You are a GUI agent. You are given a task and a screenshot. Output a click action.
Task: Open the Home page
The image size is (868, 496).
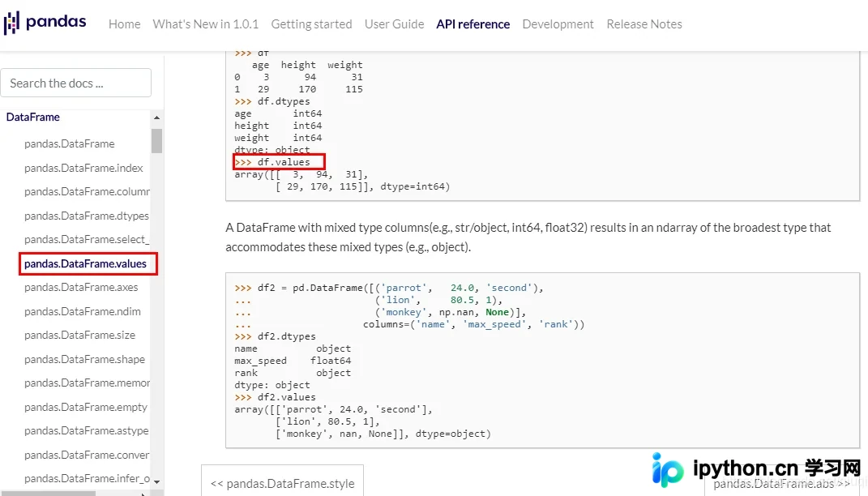click(x=125, y=24)
